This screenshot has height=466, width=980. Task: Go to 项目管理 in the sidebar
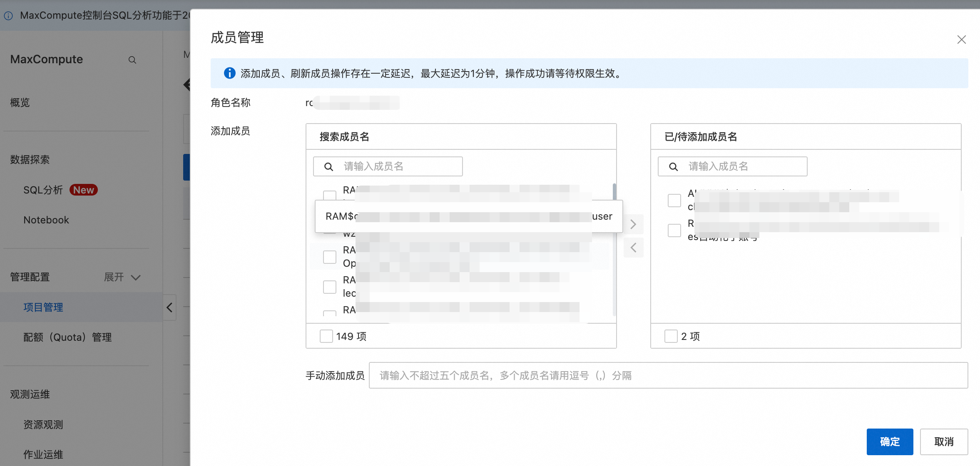point(43,307)
